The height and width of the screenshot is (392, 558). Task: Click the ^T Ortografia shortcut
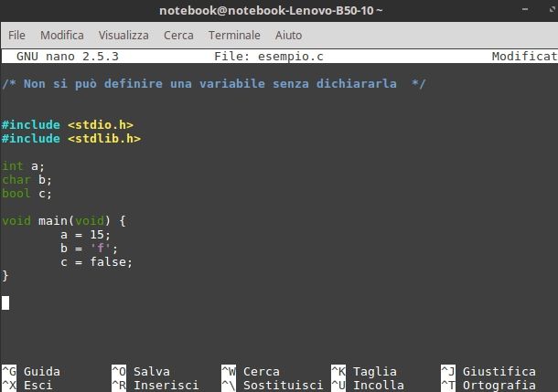pyautogui.click(x=488, y=386)
